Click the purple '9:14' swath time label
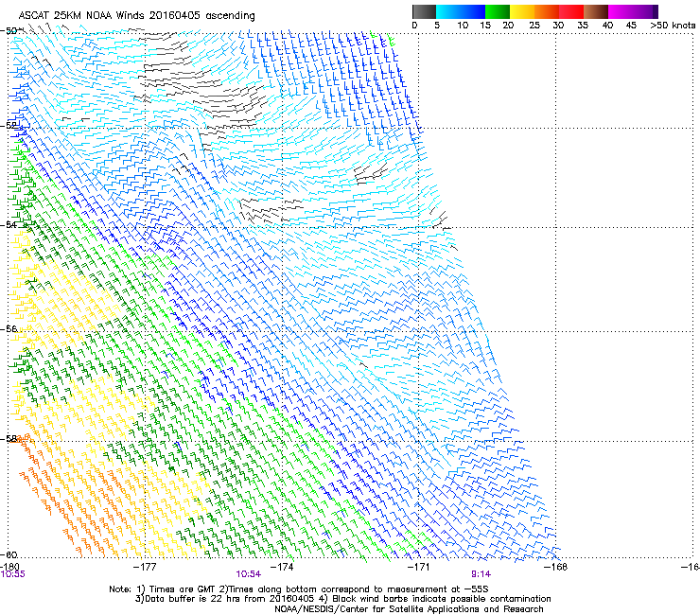The height and width of the screenshot is (615, 700). [x=481, y=574]
